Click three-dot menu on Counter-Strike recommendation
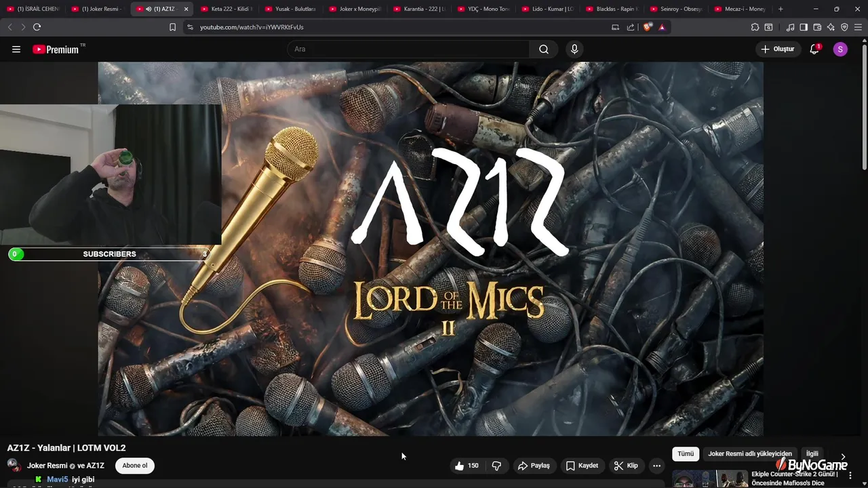 click(x=850, y=475)
